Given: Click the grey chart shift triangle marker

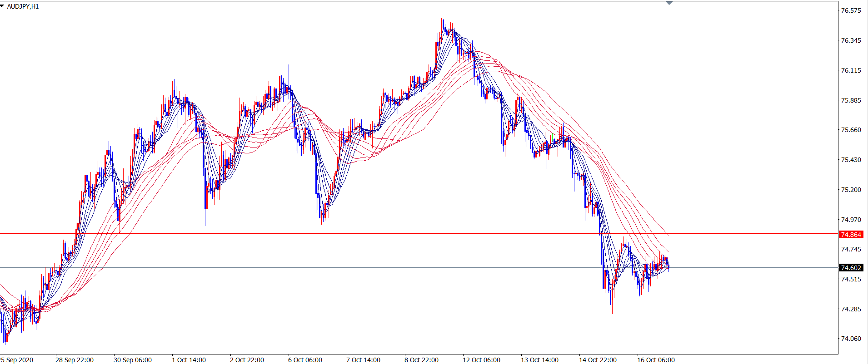Looking at the screenshot, I should (669, 3).
